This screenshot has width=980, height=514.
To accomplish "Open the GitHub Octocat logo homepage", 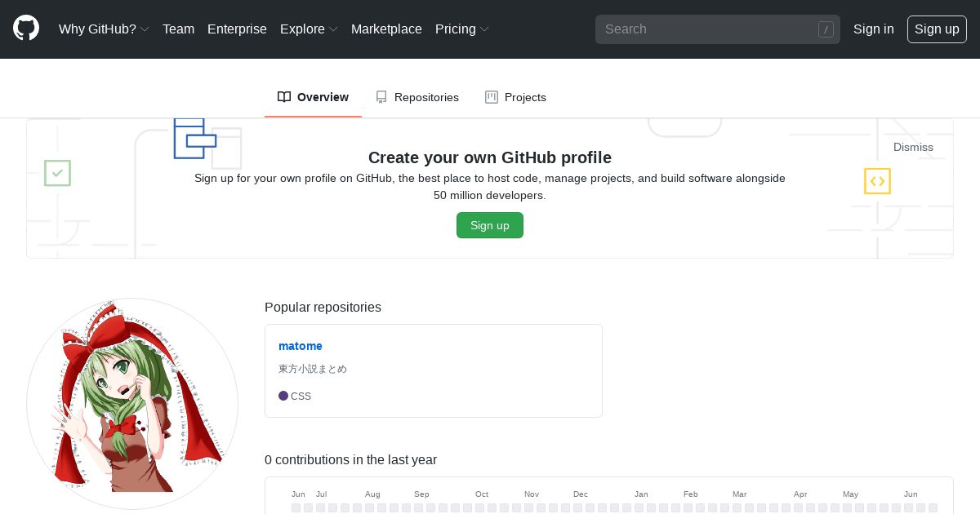I will point(26,29).
